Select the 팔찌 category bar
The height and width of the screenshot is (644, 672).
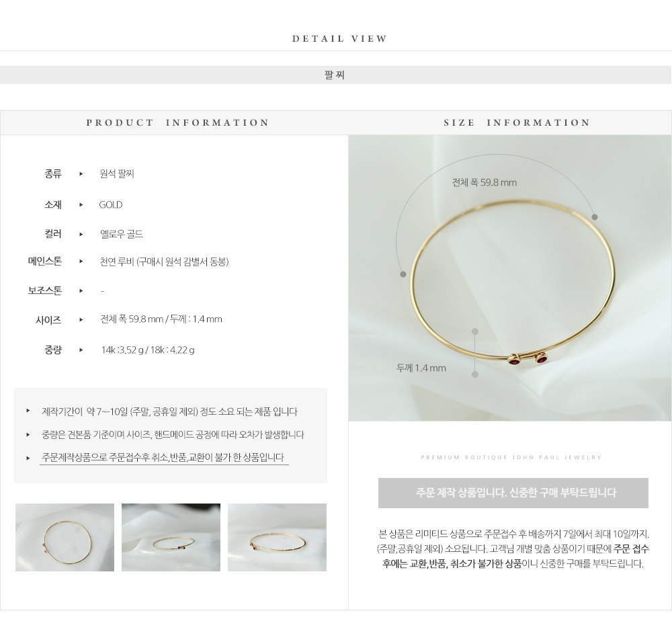(x=335, y=75)
